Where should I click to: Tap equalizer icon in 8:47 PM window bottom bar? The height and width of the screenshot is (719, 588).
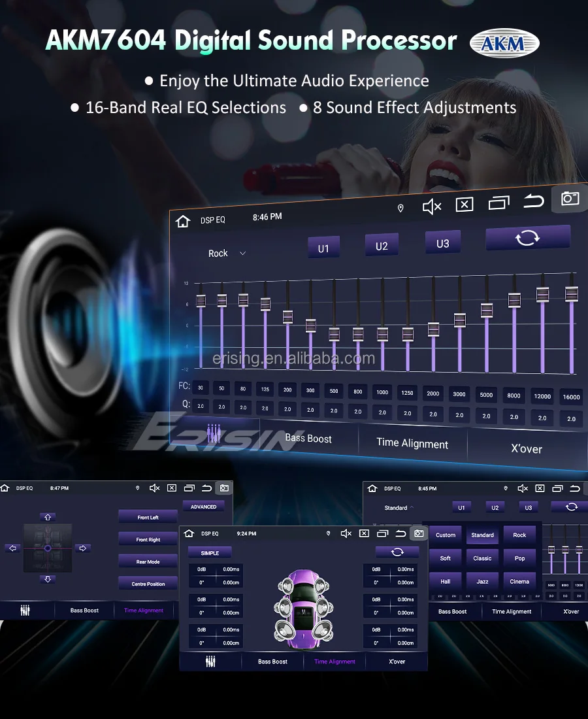[x=25, y=610]
